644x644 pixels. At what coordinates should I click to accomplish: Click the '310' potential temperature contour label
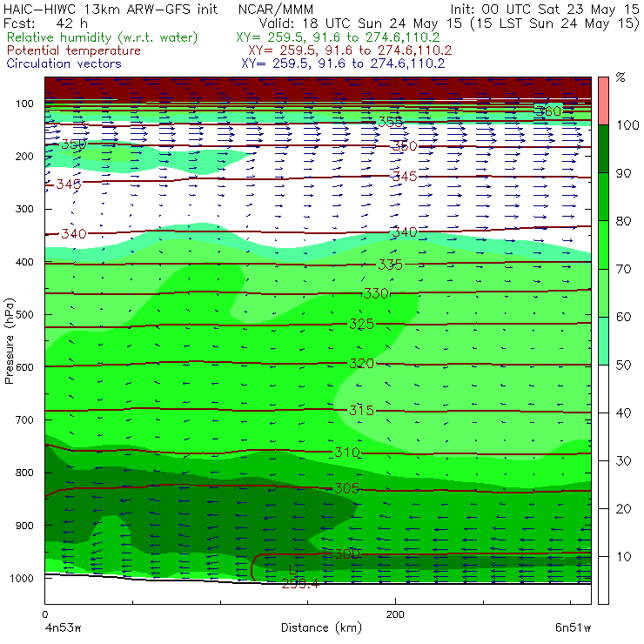[x=347, y=453]
